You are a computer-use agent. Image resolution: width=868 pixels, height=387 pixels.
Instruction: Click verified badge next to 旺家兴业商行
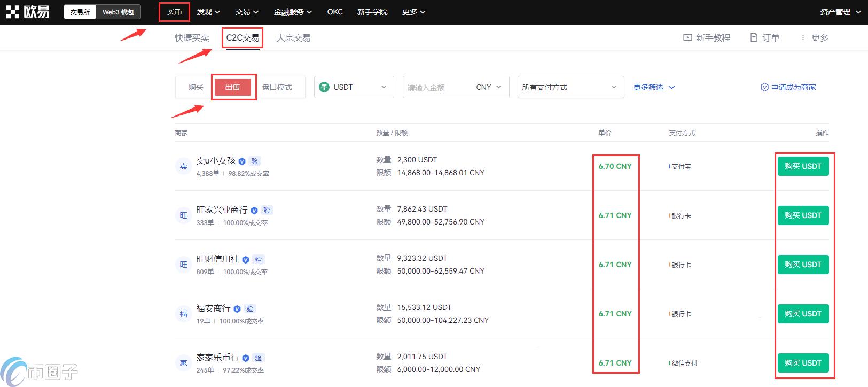(254, 210)
